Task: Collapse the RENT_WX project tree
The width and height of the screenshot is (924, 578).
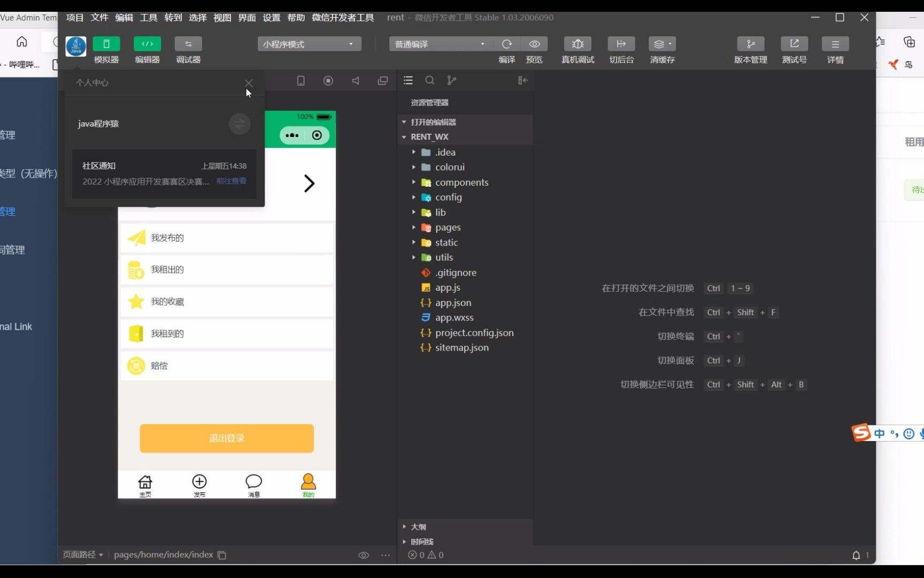Action: (405, 137)
